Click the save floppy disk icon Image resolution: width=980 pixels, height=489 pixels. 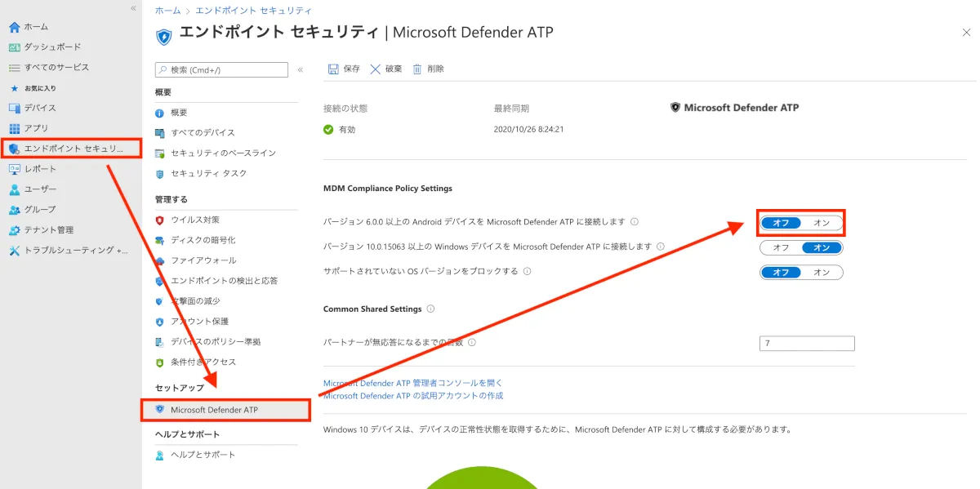click(x=333, y=69)
